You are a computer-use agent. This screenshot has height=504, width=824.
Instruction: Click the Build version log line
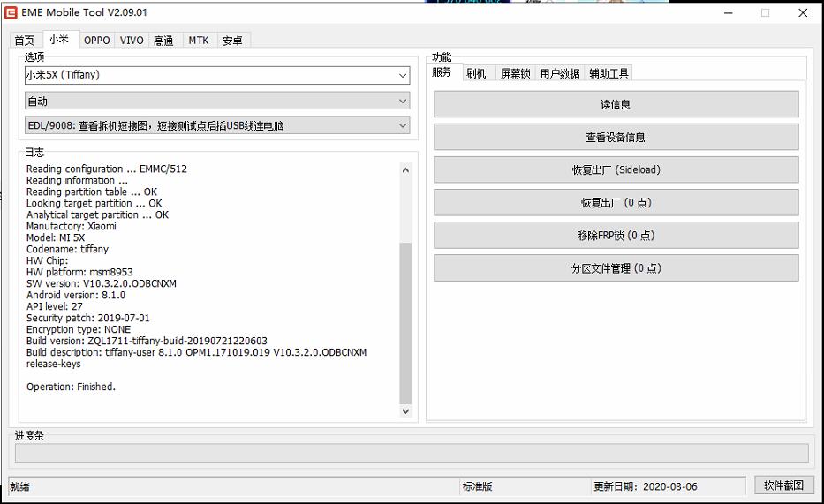point(147,342)
